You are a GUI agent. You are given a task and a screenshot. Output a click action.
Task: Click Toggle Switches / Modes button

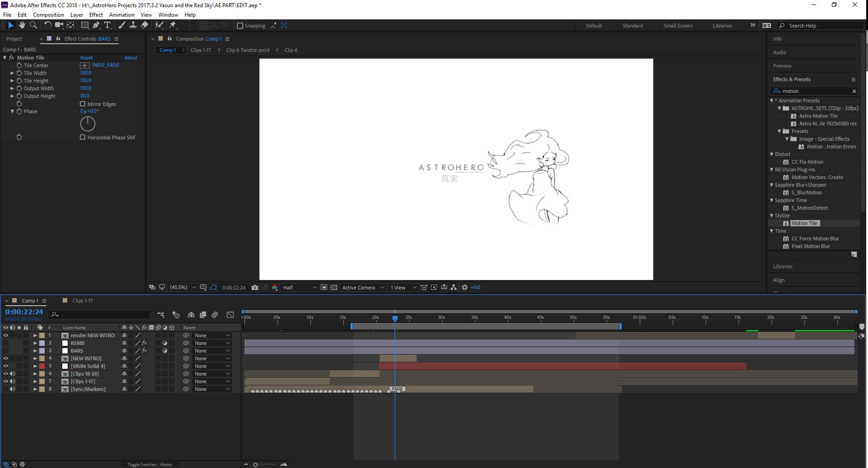coord(150,464)
